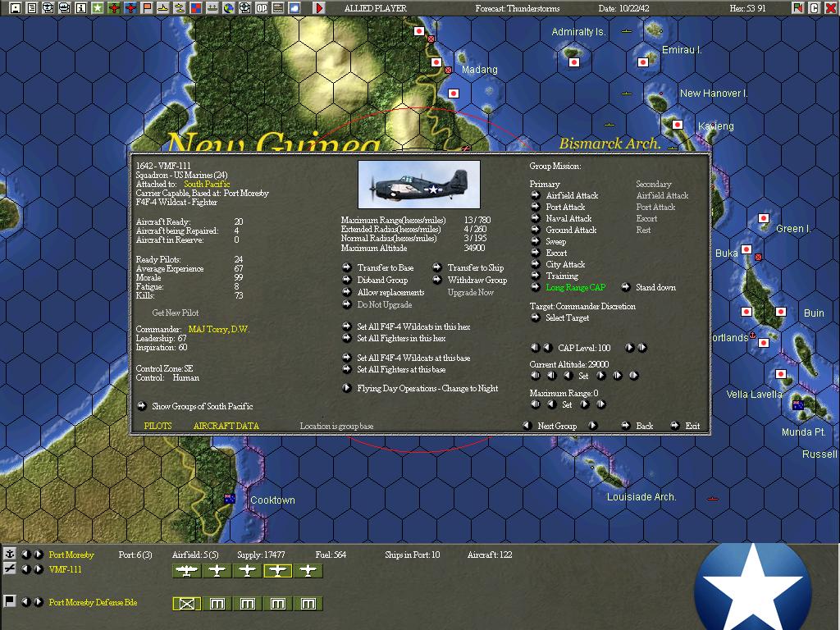Click the OP toolbar icon
The height and width of the screenshot is (630, 840).
[x=262, y=7]
